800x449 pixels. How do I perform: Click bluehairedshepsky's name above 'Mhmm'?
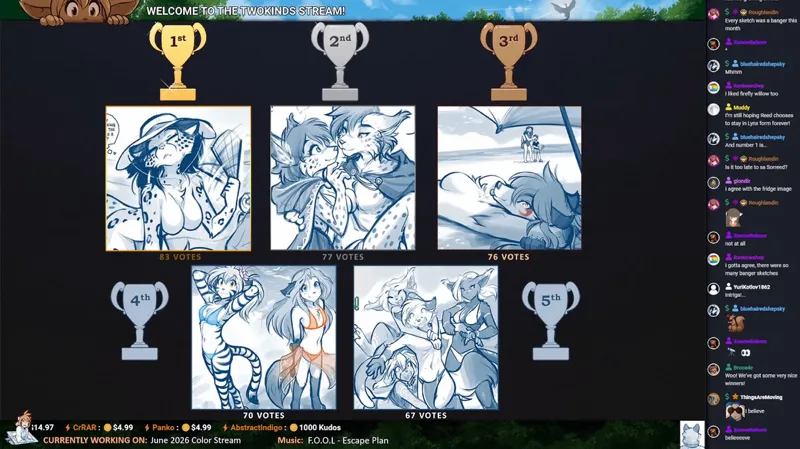762,64
